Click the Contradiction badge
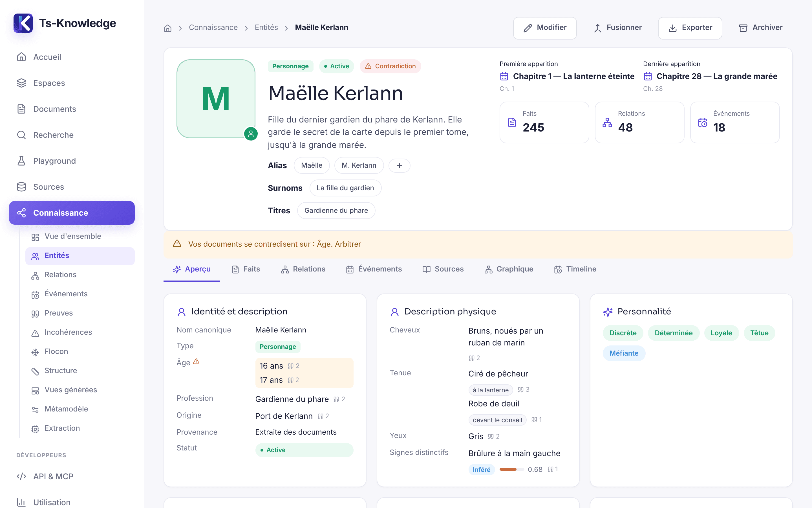 pos(390,66)
